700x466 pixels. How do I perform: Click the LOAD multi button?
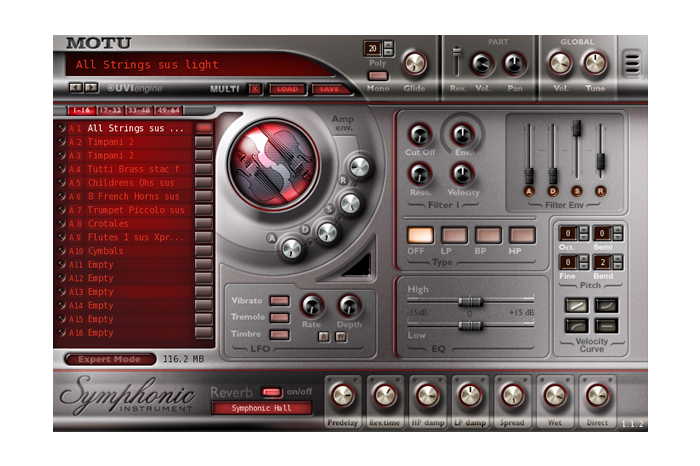[286, 89]
